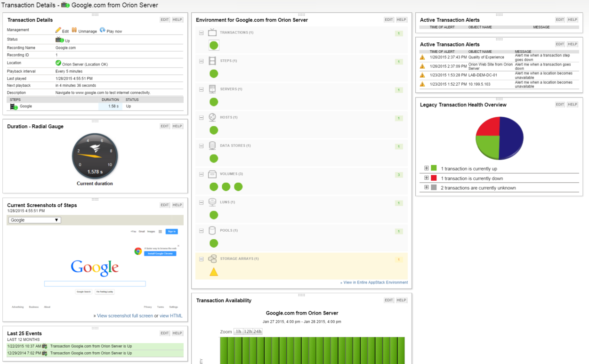Viewport: 589px width, 364px height.
Task: Collapse the Storage Arrays group
Action: pos(202,259)
